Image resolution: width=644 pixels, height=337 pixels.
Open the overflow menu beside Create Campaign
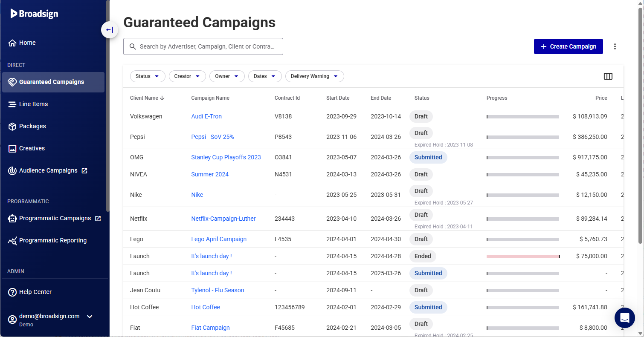point(615,46)
